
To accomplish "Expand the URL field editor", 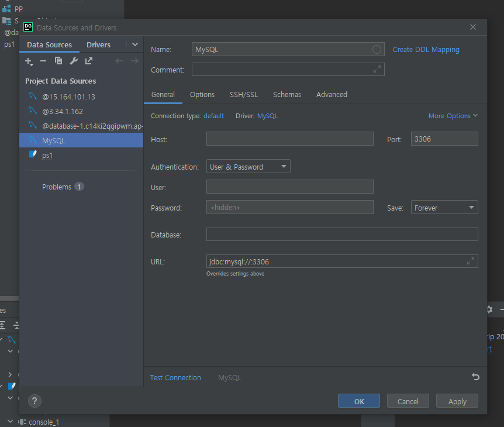I will [471, 261].
